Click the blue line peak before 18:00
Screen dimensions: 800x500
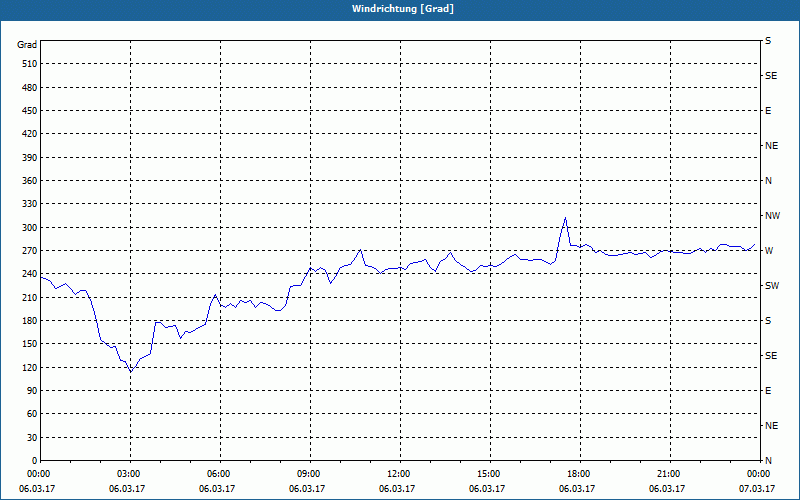click(565, 218)
